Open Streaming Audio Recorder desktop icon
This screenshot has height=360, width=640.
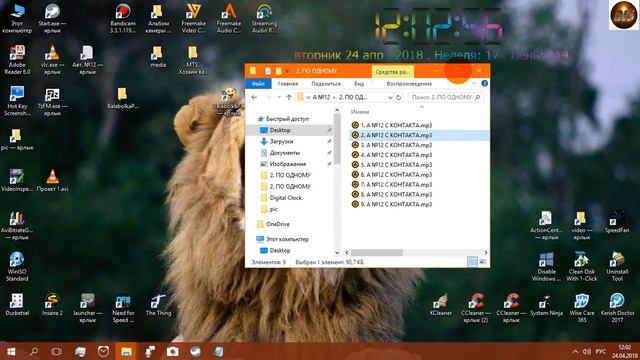tap(264, 18)
